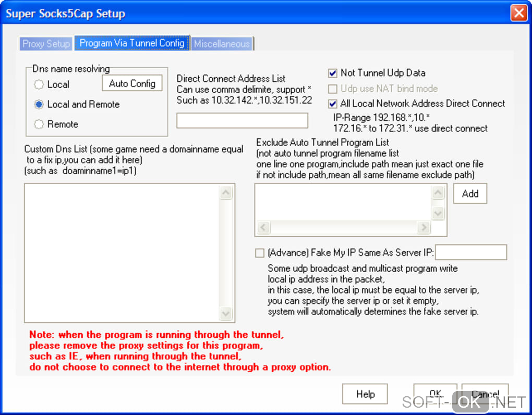Switch to the Miscellaneous tab
The width and height of the screenshot is (532, 415).
click(x=222, y=44)
